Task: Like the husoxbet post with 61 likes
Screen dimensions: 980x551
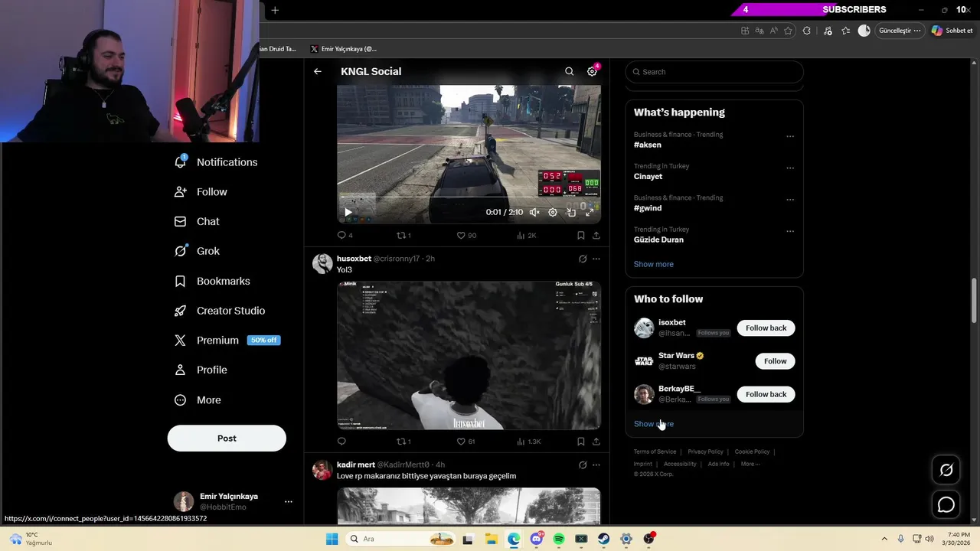Action: 466,441
